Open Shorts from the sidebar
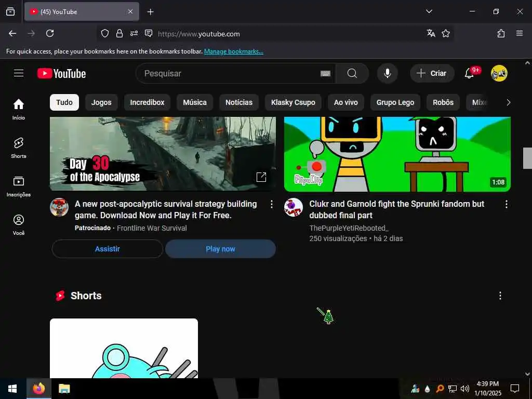This screenshot has height=399, width=532. coord(19,148)
